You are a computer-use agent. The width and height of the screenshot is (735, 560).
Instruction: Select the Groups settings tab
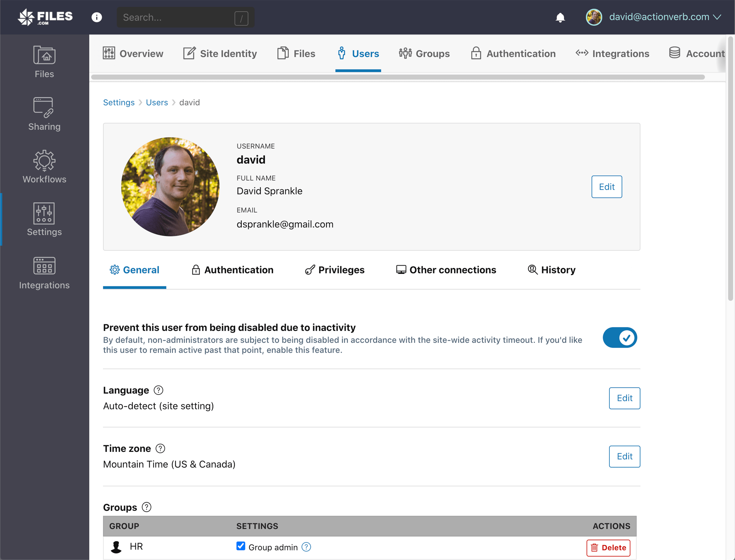point(424,53)
